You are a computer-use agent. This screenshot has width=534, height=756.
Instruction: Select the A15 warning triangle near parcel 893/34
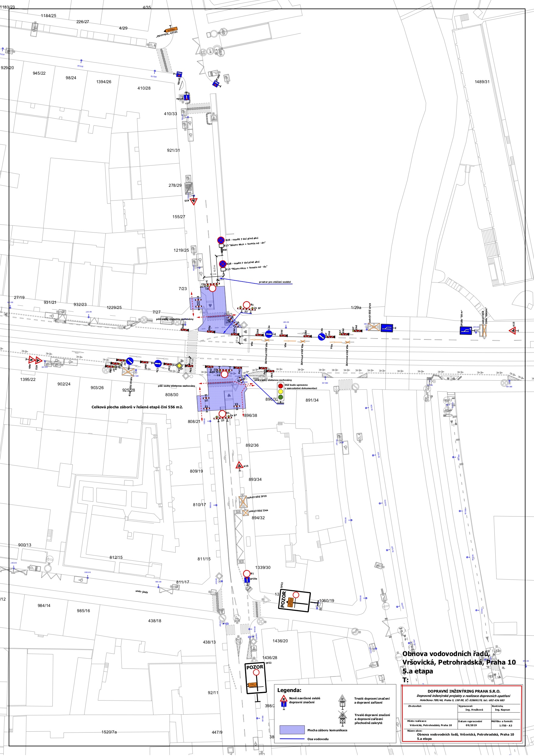(239, 466)
